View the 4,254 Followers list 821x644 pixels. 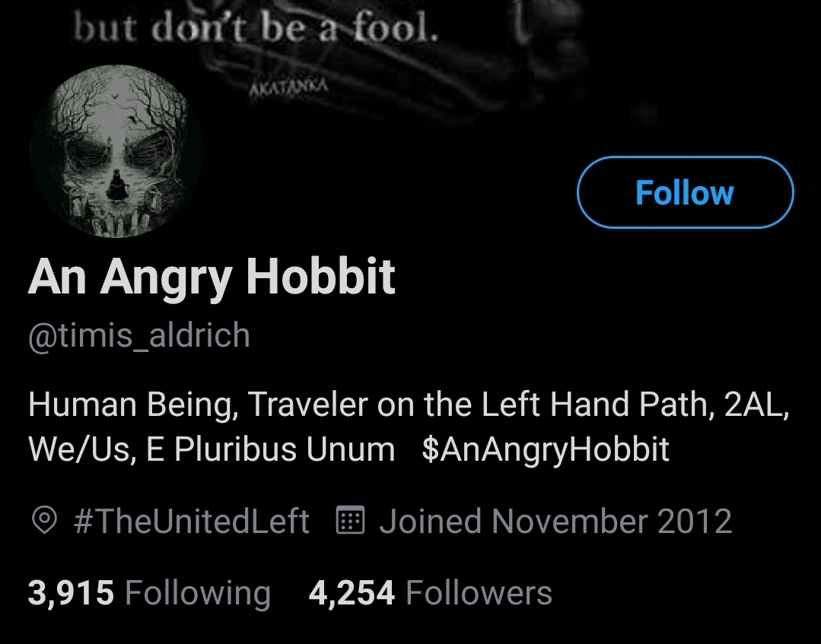[431, 593]
